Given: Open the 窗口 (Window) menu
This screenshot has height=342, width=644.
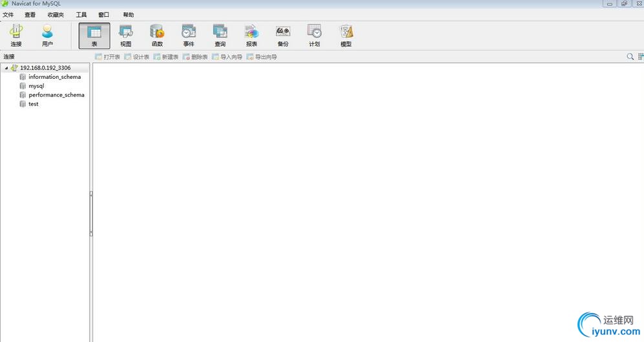Looking at the screenshot, I should click(104, 15).
